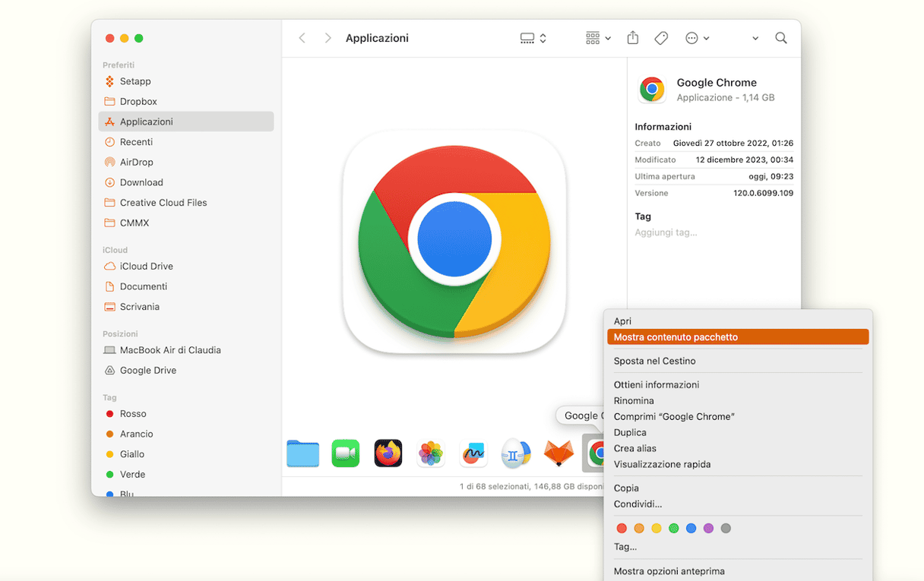Viewport: 924px width, 581px height.
Task: Click the Aggiungi tag field
Action: click(666, 232)
